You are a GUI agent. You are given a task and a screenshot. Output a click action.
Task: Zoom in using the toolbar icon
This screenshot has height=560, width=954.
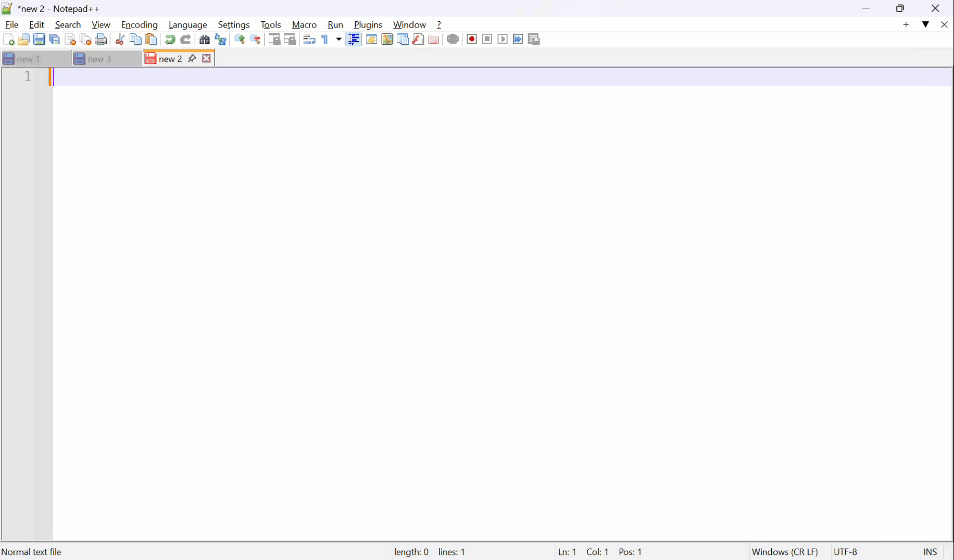pyautogui.click(x=240, y=40)
